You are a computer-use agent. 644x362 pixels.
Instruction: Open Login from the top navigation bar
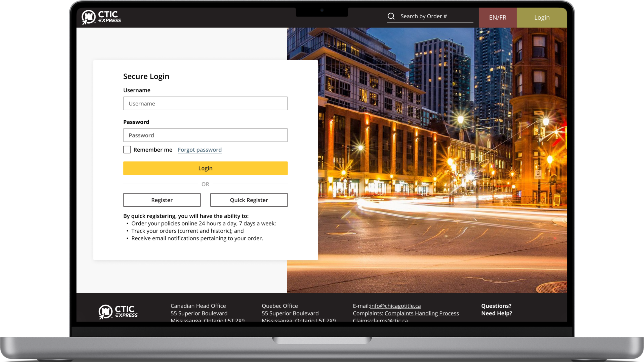(x=542, y=18)
